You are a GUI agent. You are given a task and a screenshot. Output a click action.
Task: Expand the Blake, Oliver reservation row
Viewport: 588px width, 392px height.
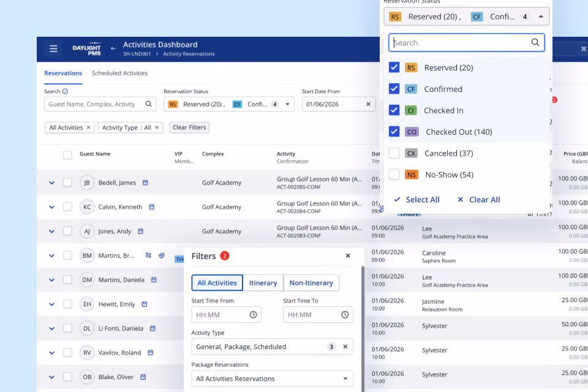pos(51,377)
